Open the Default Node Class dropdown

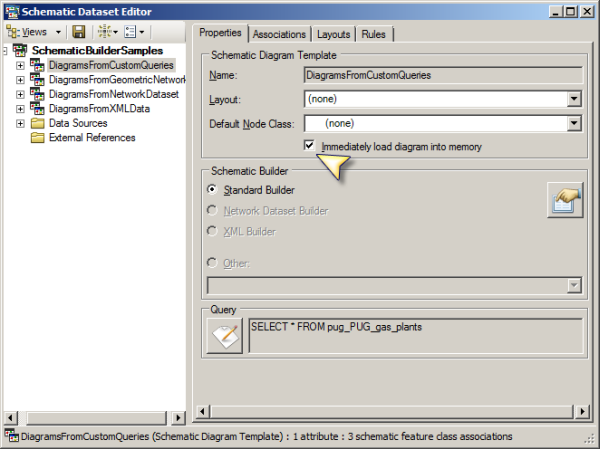pyautogui.click(x=574, y=123)
